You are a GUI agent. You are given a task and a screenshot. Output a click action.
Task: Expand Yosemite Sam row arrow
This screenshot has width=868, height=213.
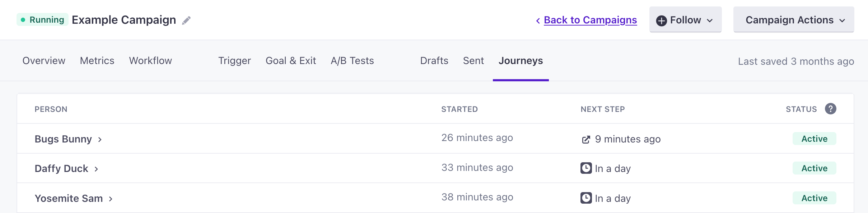(111, 199)
